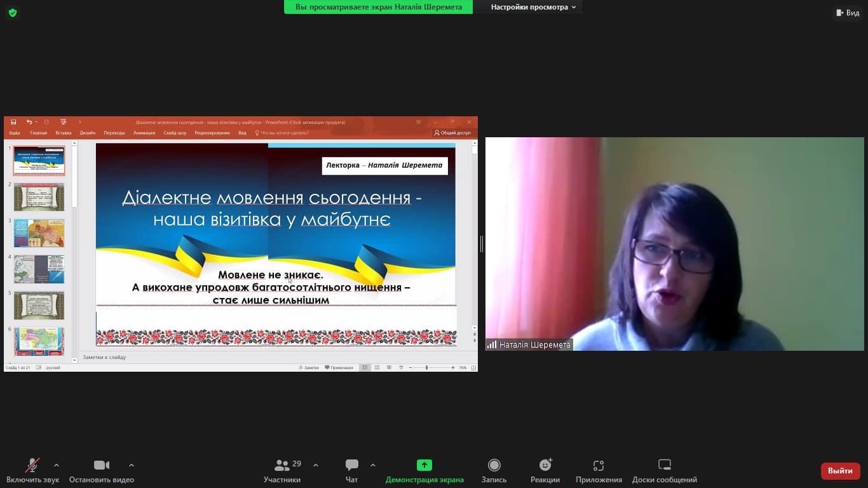Open the Chat panel icon
Screen dimensions: 868x488
[351, 465]
